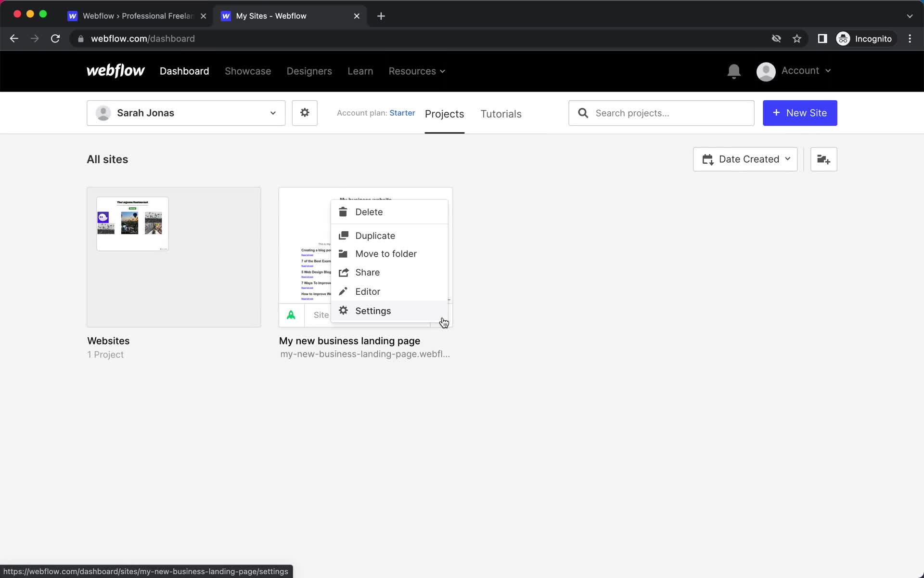Open Editor from context menu

[x=368, y=292]
